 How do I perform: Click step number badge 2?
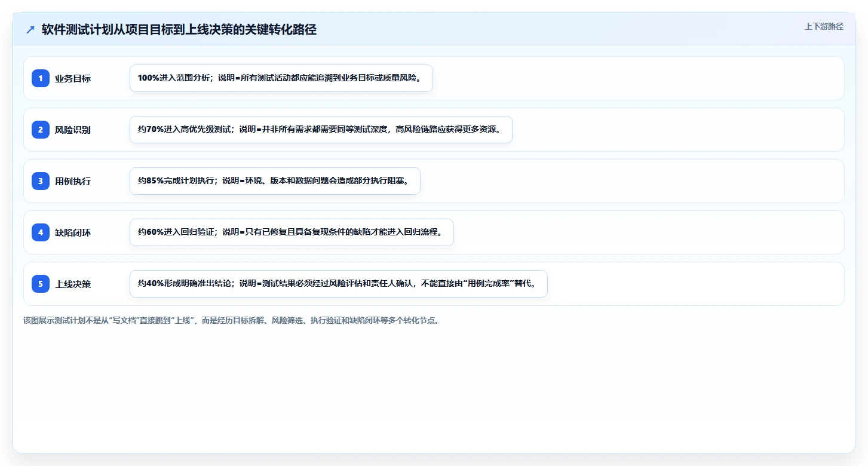click(x=41, y=130)
